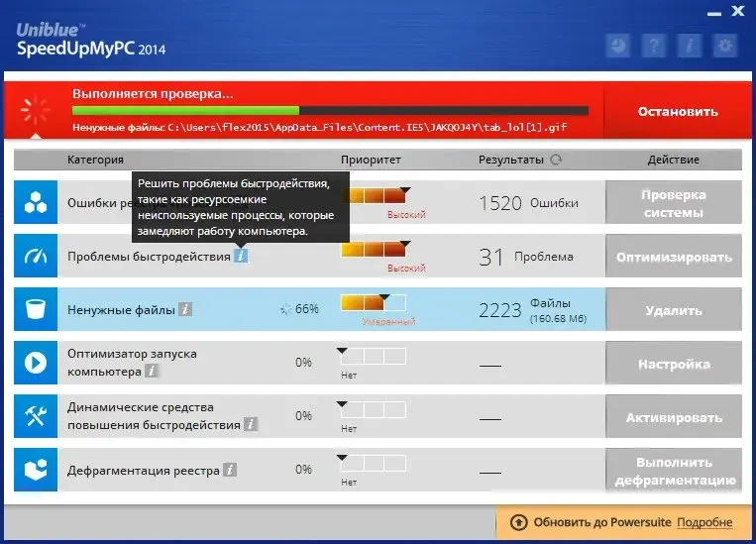The width and height of the screenshot is (756, 544).
Task: Click the speedometer performance problems icon
Action: (x=36, y=256)
